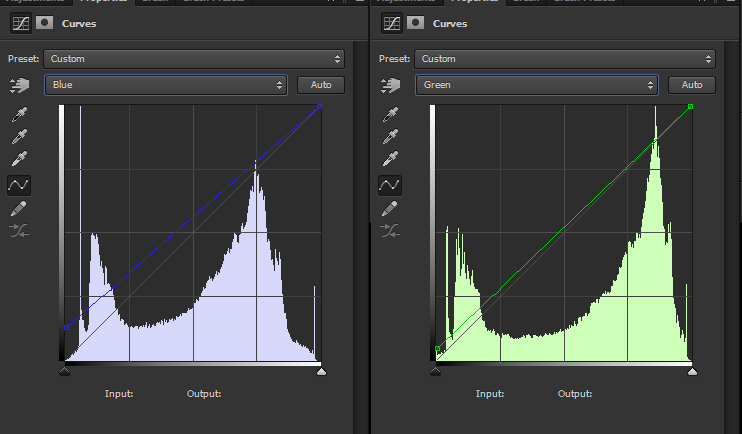Select edit-points curve tool in Blue panel
Screen dimensions: 742x434
point(19,185)
